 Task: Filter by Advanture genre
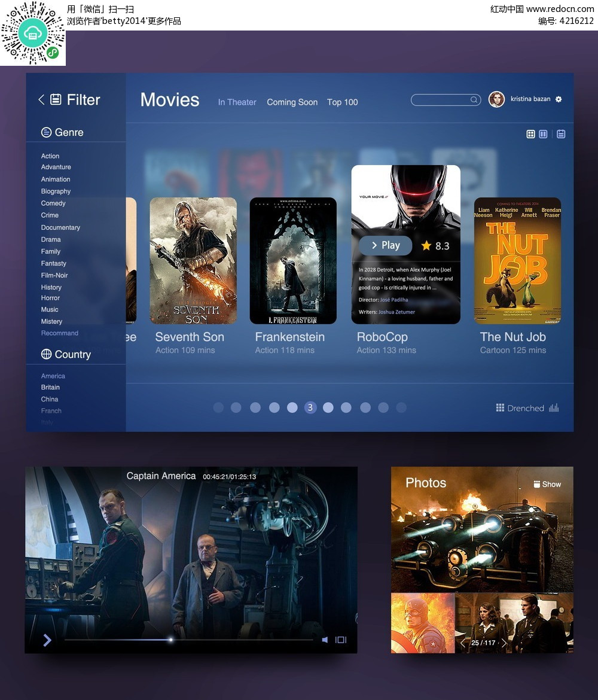pyautogui.click(x=56, y=167)
